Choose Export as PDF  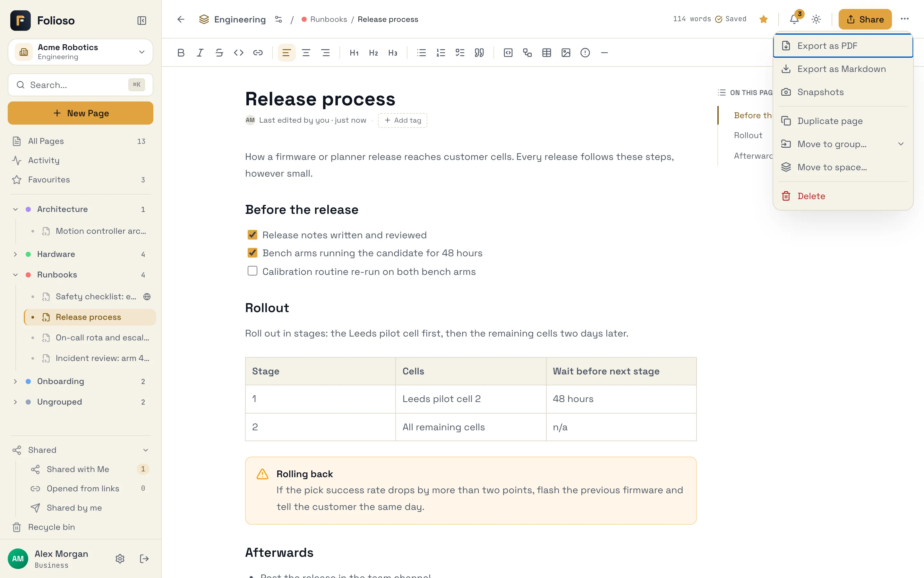843,46
